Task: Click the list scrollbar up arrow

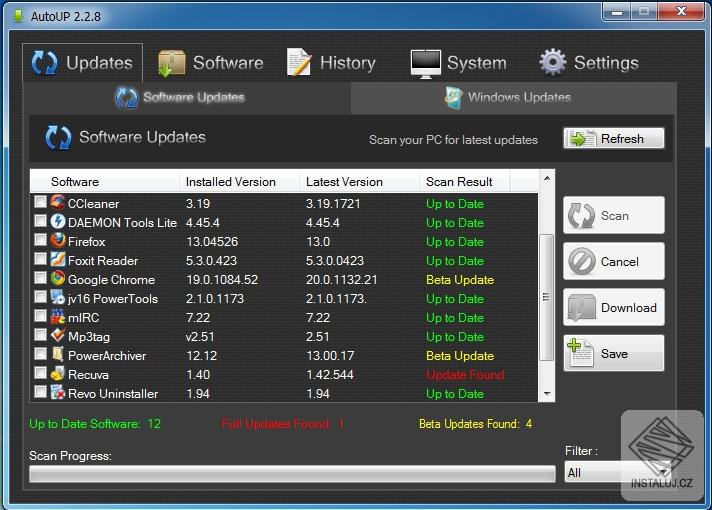Action: [547, 178]
